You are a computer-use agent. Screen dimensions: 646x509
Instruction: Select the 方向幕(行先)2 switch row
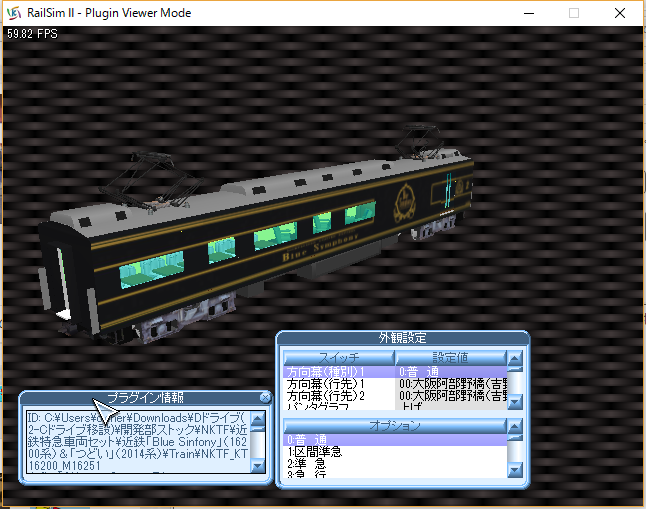point(339,396)
